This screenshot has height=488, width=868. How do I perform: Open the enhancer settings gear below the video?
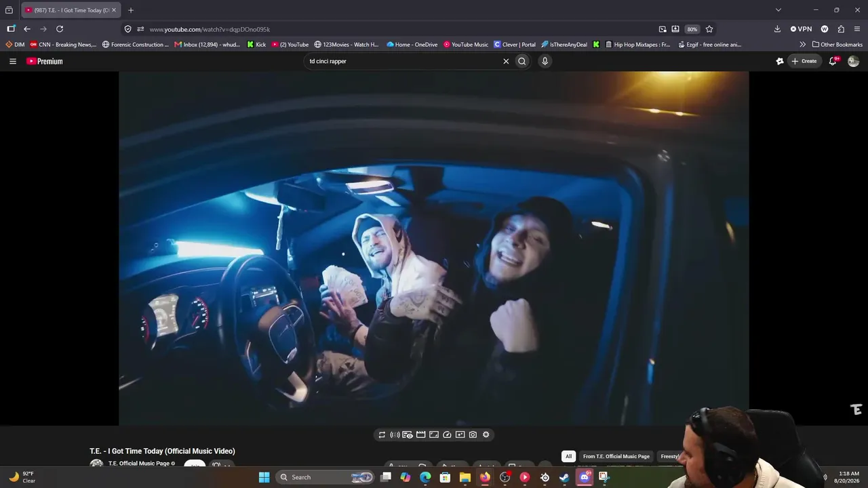[x=486, y=435]
